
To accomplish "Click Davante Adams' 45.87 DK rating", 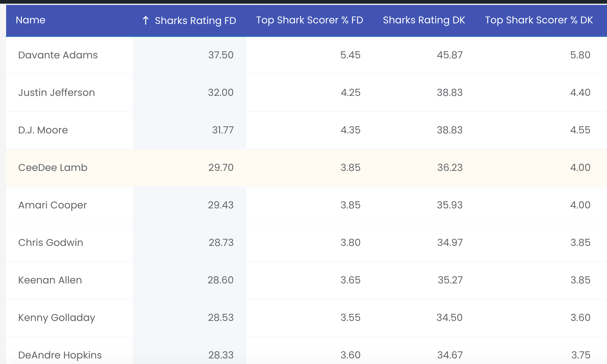I will (x=449, y=55).
